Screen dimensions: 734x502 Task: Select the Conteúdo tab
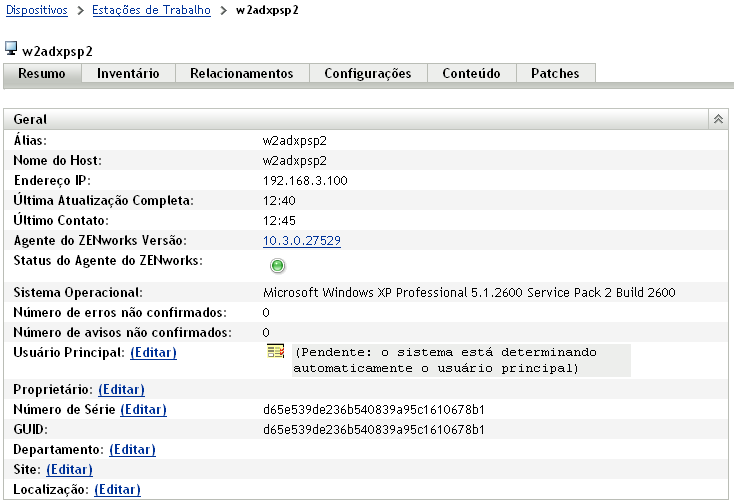point(471,74)
